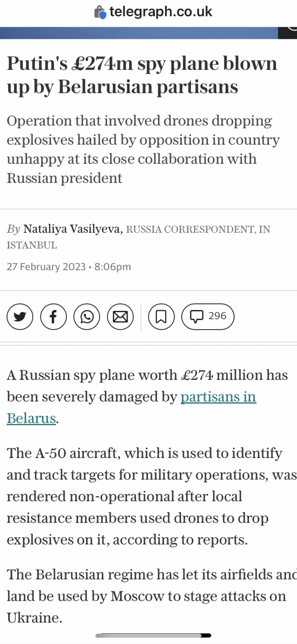Tap 'Russia Correspondent, in Istanbul' byline text
Image resolution: width=297 pixels, height=644 pixels.
pos(139,237)
